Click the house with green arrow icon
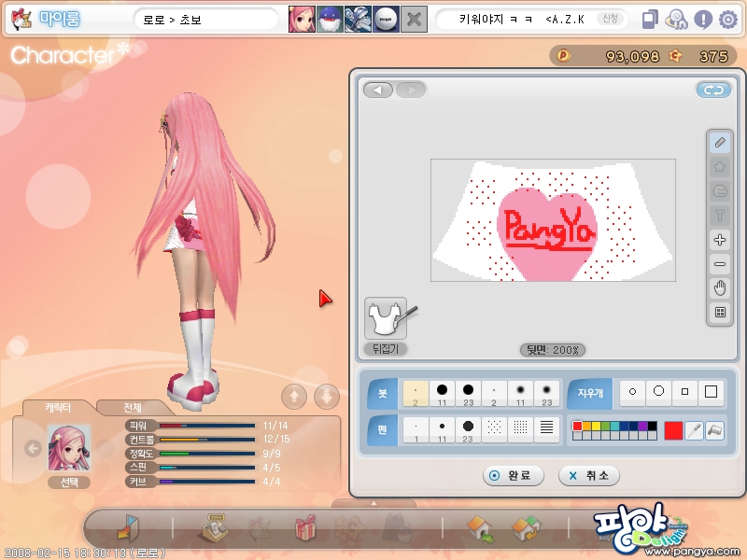The height and width of the screenshot is (560, 747). coord(480,528)
